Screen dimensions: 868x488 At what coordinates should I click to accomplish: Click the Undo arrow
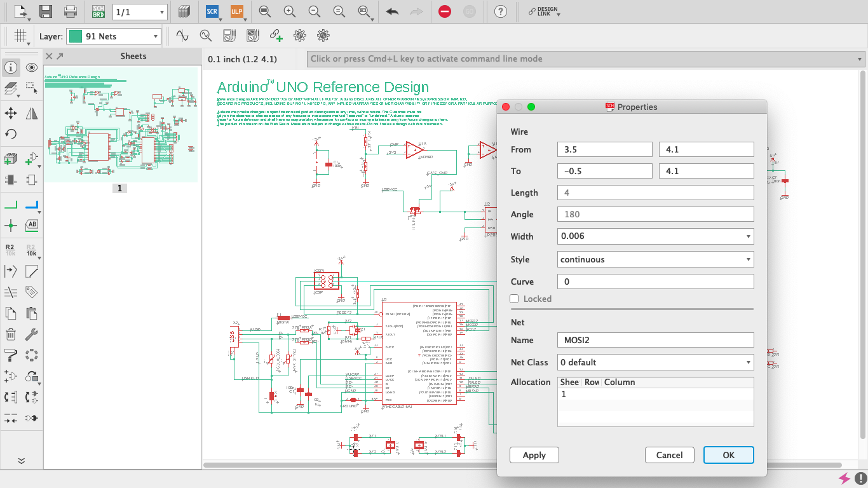[x=392, y=11]
